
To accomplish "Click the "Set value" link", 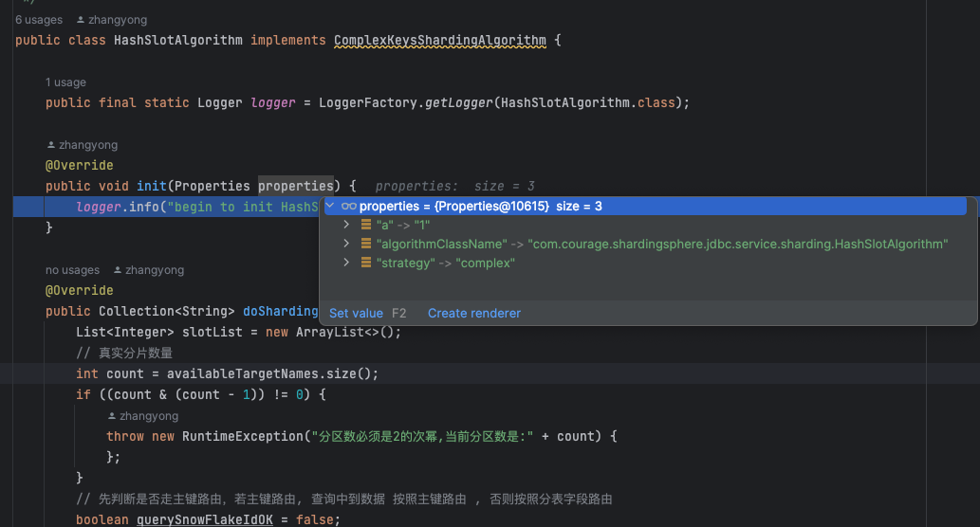I will click(x=356, y=313).
